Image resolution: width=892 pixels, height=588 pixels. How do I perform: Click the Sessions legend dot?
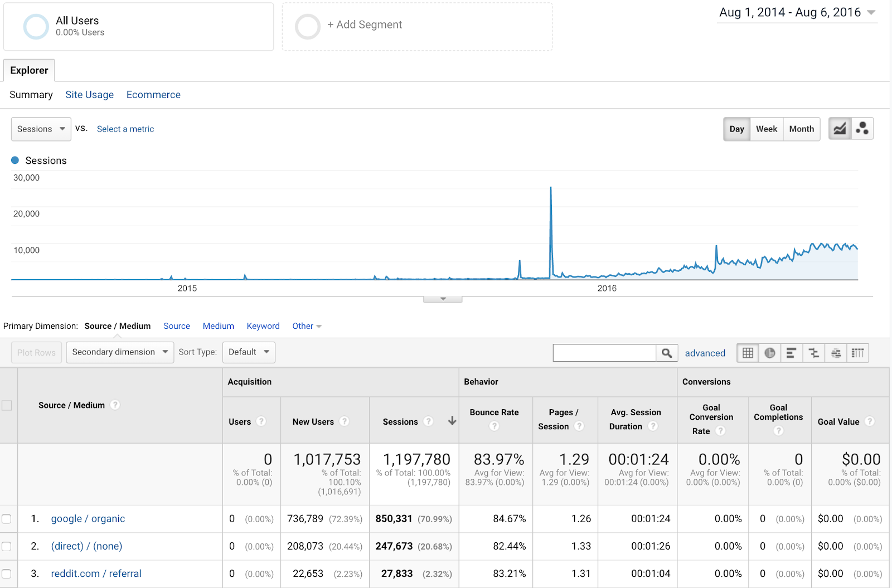(15, 160)
